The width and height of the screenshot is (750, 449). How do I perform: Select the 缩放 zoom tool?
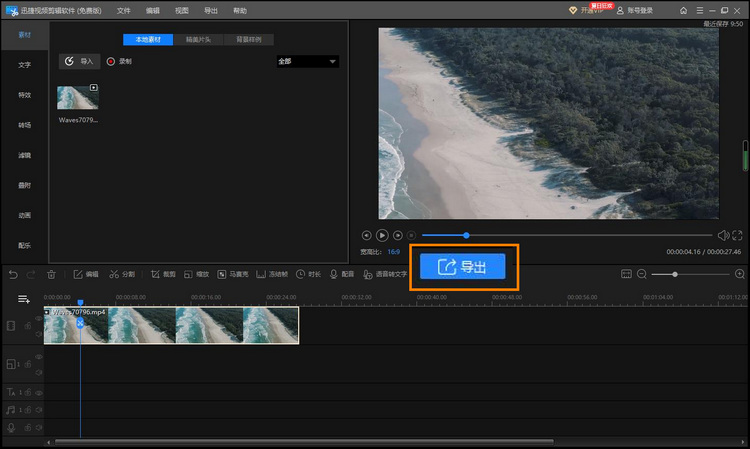197,274
